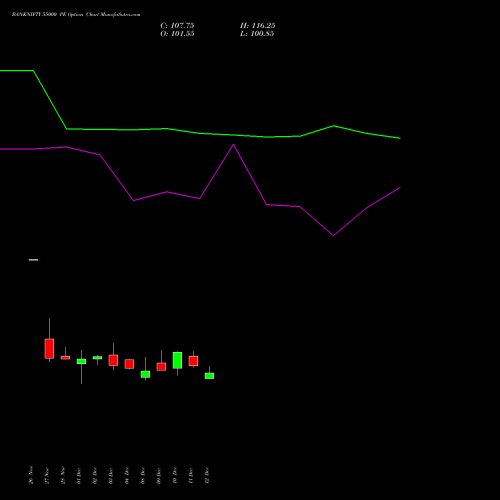
Task: Click the red candle for 04 Dec
Action: 129,364
